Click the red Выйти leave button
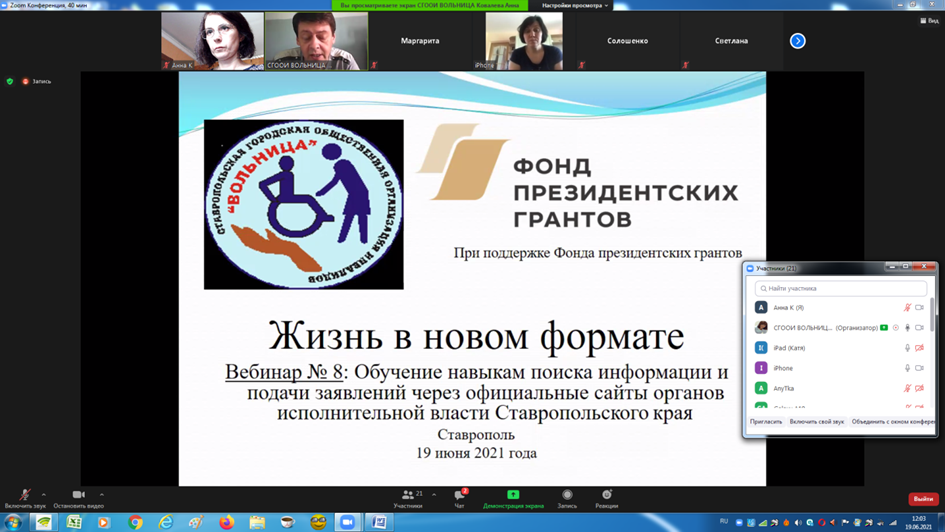 pos(923,499)
